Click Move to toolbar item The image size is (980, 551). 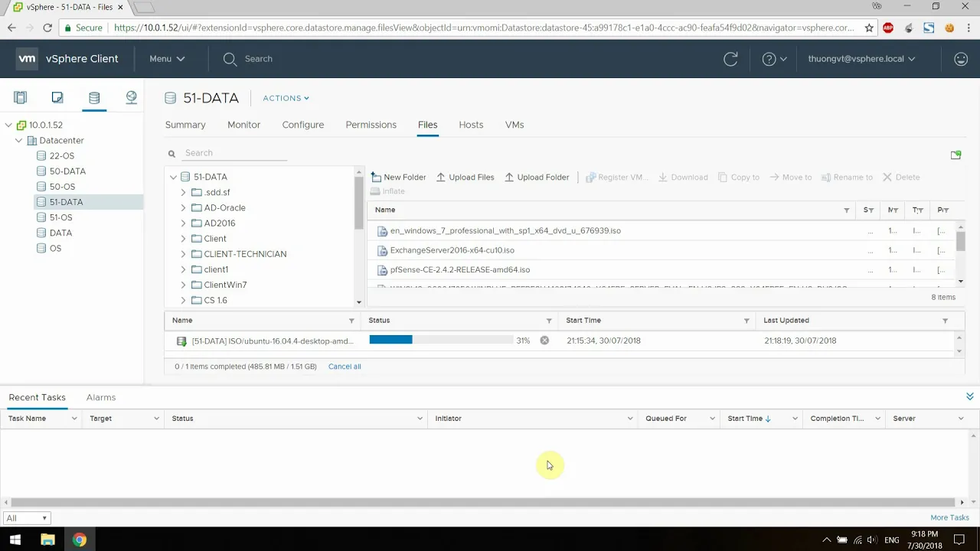(x=791, y=177)
